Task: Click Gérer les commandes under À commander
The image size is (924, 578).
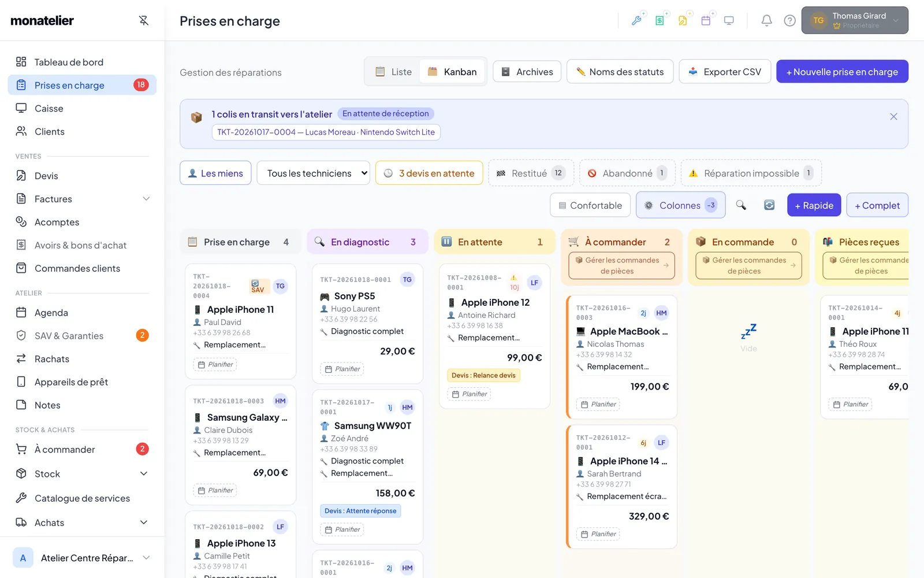Action: point(621,265)
